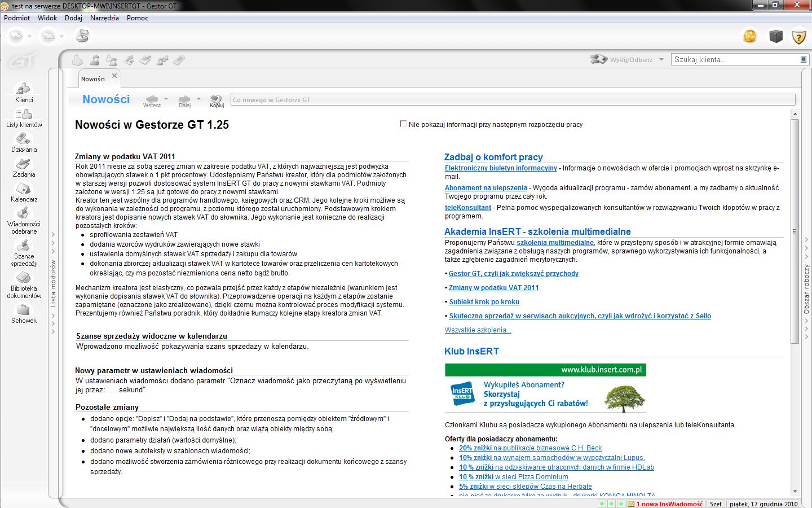Open the Zadania module
Screen dimensions: 812x508
24,168
